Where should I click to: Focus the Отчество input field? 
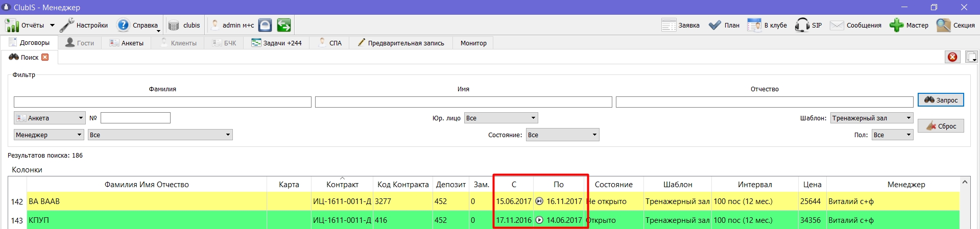tap(764, 102)
